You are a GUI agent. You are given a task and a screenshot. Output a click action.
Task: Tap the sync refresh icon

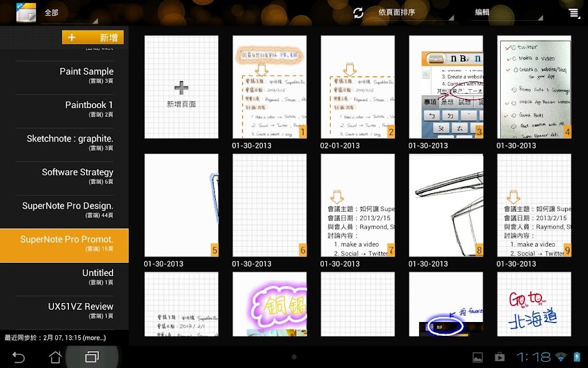pyautogui.click(x=358, y=13)
